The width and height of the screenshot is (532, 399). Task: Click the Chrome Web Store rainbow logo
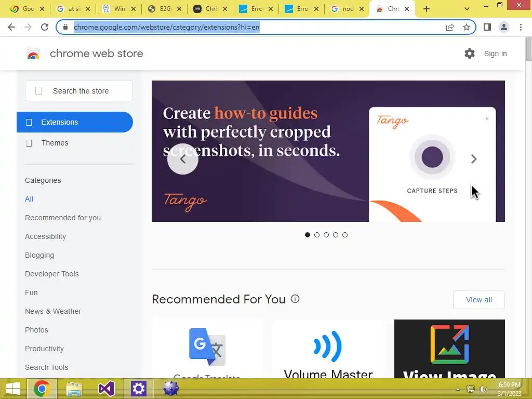coord(33,54)
